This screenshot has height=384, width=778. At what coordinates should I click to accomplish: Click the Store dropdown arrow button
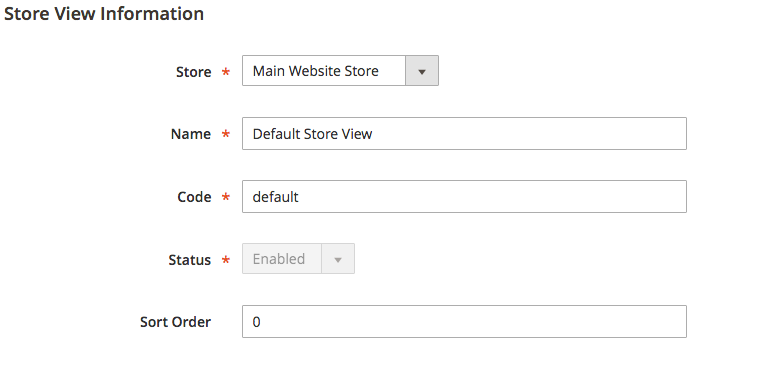pyautogui.click(x=422, y=71)
